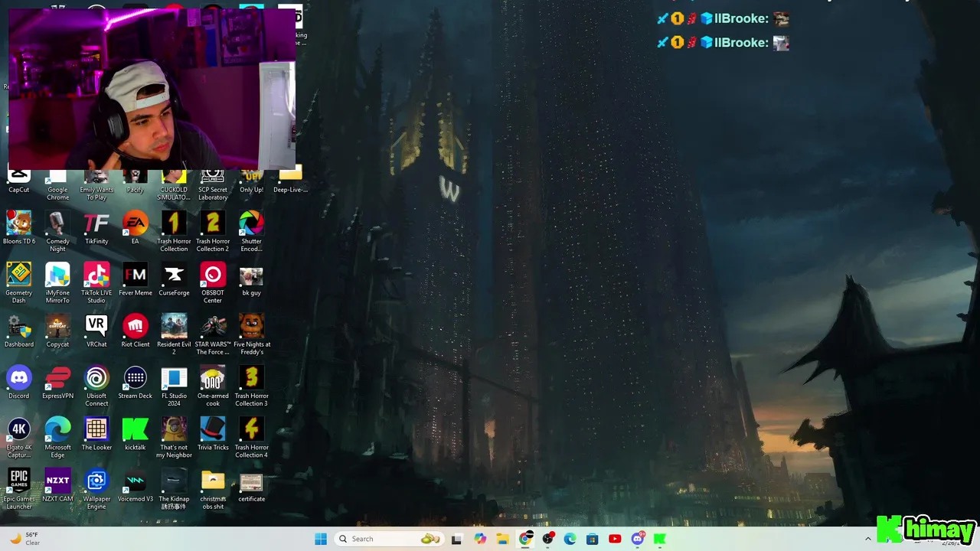Open the Dashboard desktop shortcut
This screenshot has height=551, width=980.
tap(19, 331)
